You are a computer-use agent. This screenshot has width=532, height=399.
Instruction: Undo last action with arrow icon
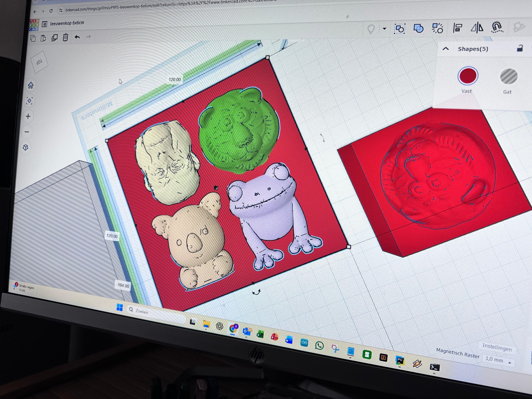pyautogui.click(x=77, y=37)
